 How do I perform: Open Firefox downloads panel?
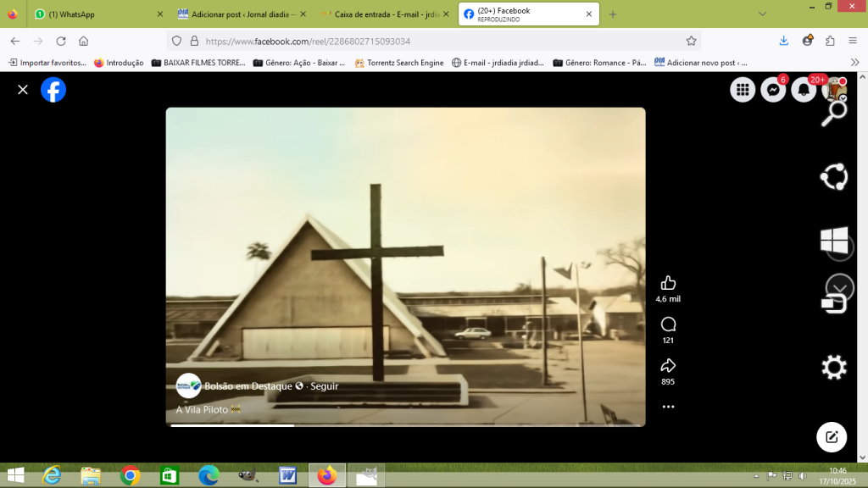coord(784,41)
